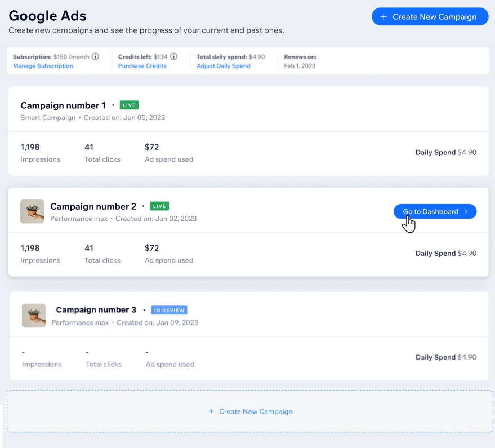Click the info icon beside Credits left
The image size is (495, 448).
coord(174,57)
